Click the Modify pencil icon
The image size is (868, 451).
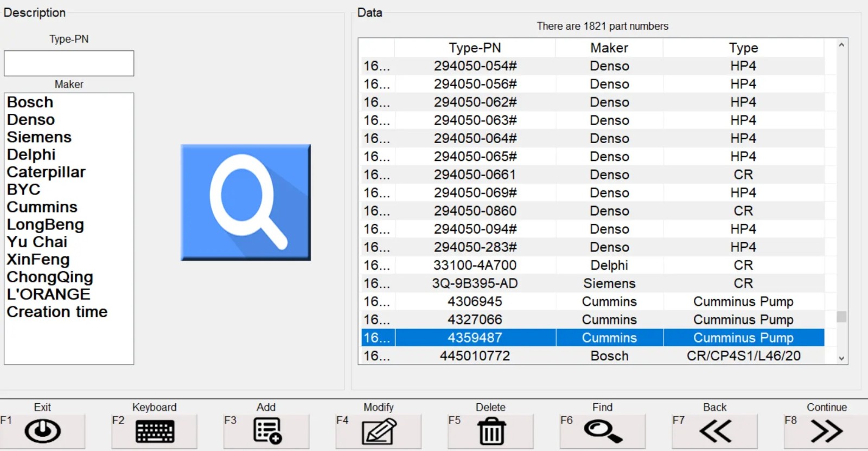click(379, 432)
